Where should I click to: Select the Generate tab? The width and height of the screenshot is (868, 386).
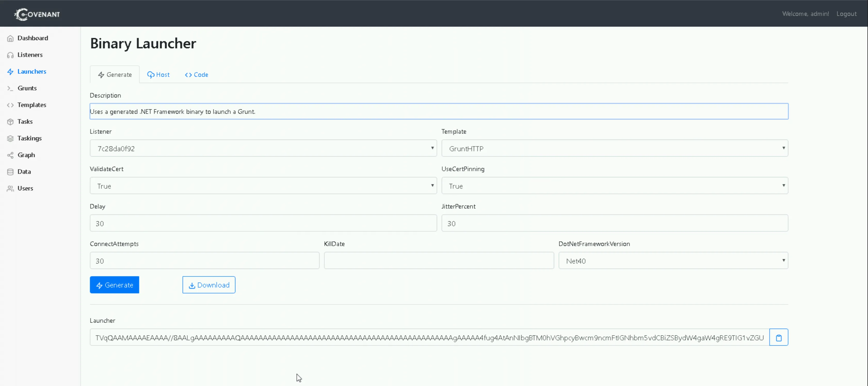115,75
